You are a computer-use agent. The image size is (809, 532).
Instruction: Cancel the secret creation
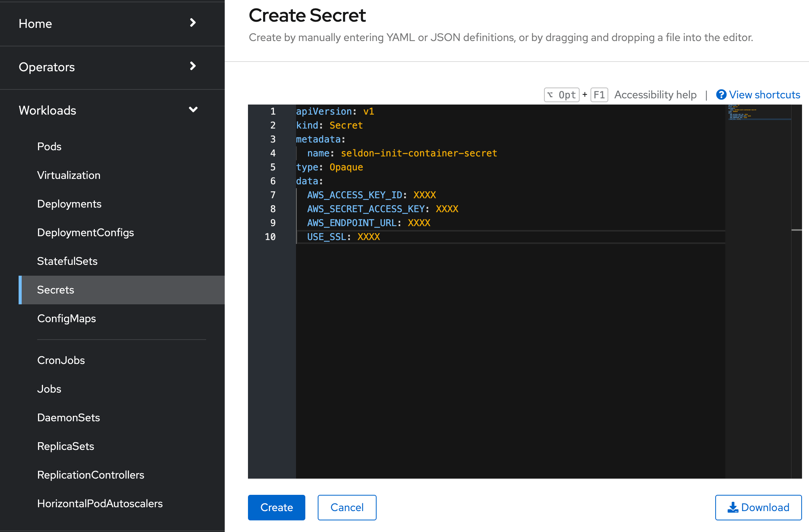coord(347,507)
